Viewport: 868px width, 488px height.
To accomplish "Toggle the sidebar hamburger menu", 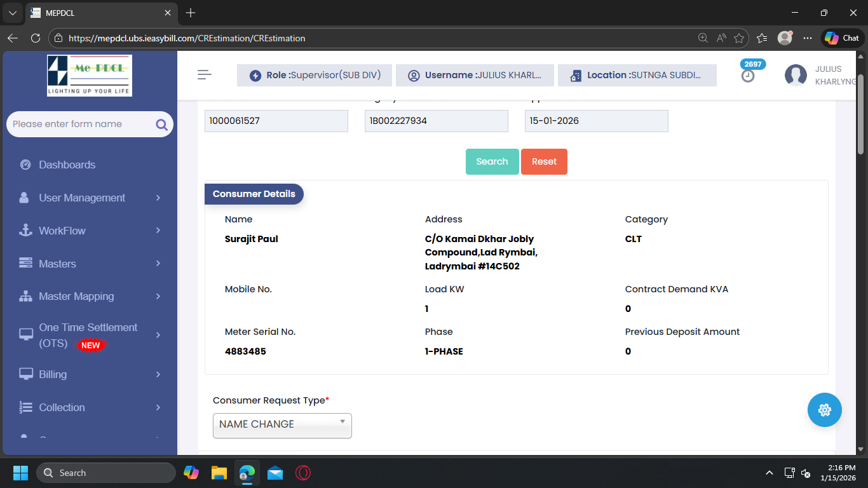I will click(204, 75).
